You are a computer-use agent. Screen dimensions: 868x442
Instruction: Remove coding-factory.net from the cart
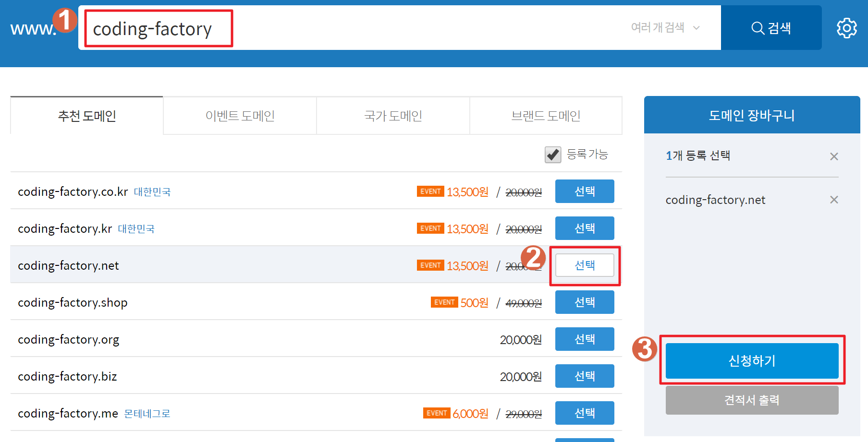(x=834, y=200)
